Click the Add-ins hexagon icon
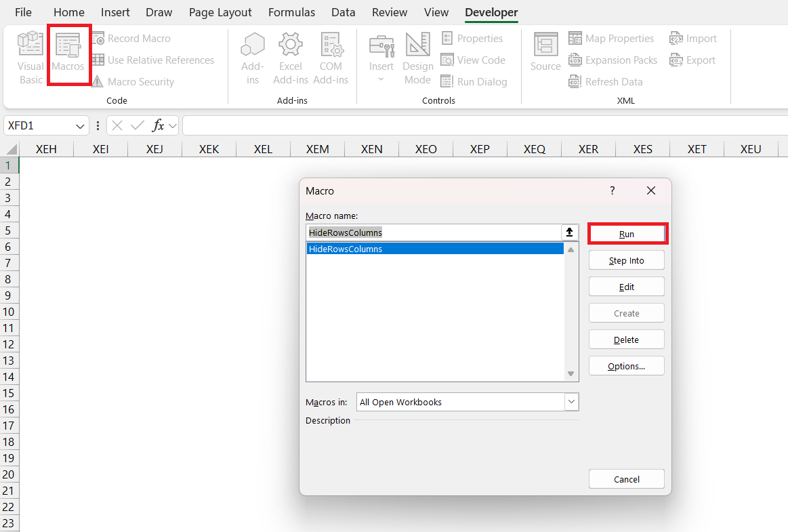Screen dimensions: 788x532 253,45
